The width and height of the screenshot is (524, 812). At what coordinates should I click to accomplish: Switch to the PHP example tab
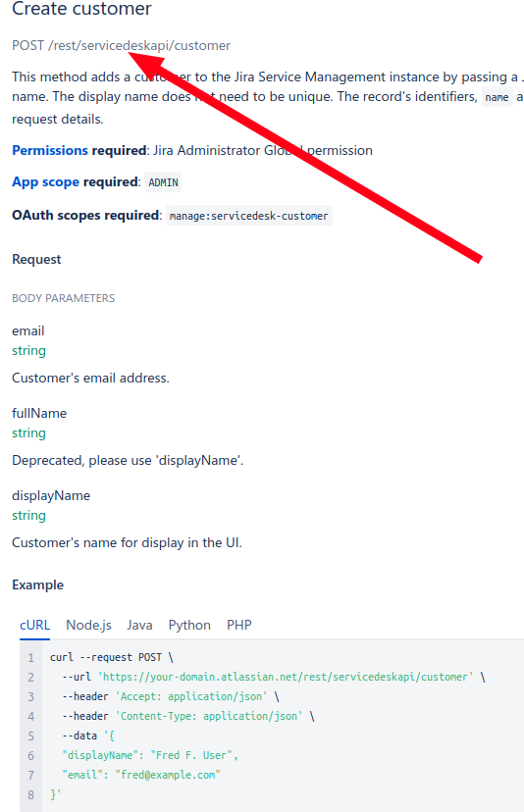tap(238, 625)
